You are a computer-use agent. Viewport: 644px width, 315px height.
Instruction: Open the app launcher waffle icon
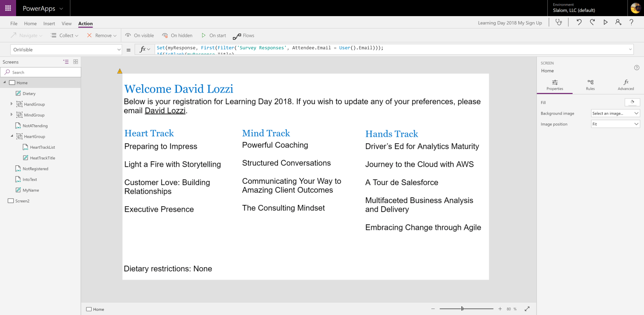[x=8, y=8]
